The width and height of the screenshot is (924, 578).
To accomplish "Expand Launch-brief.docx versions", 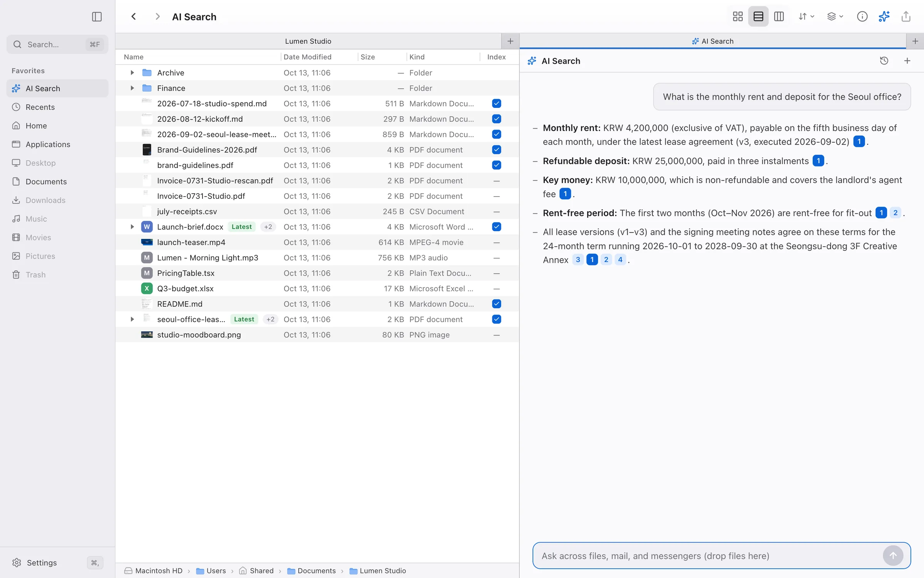I will [x=132, y=227].
